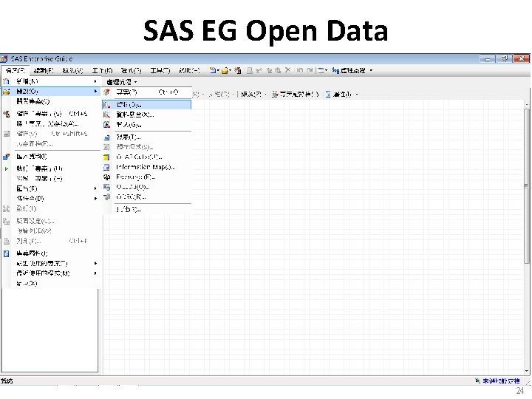This screenshot has height=399, width=532.
Task: Click the Import Data (I) menu entry
Action: pyautogui.click(x=51, y=157)
